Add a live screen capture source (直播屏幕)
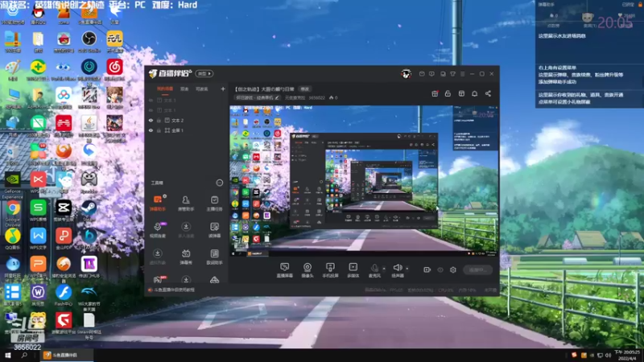The width and height of the screenshot is (644, 362). coord(285,270)
